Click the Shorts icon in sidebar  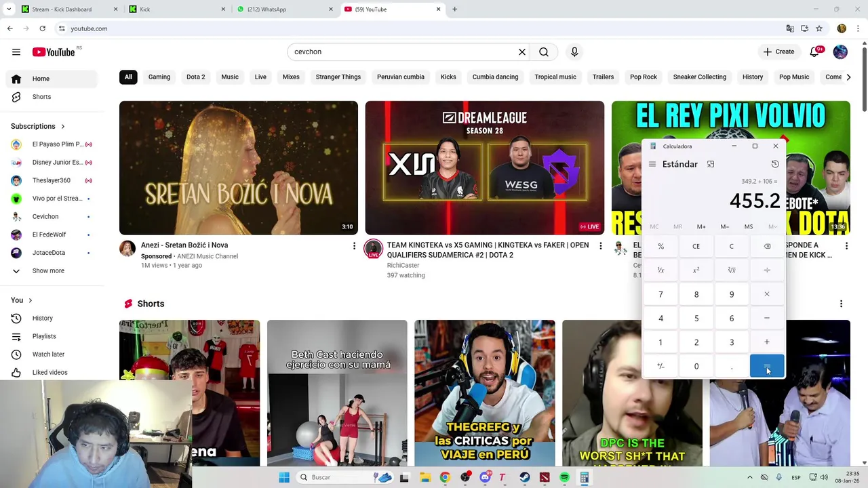[x=16, y=97]
